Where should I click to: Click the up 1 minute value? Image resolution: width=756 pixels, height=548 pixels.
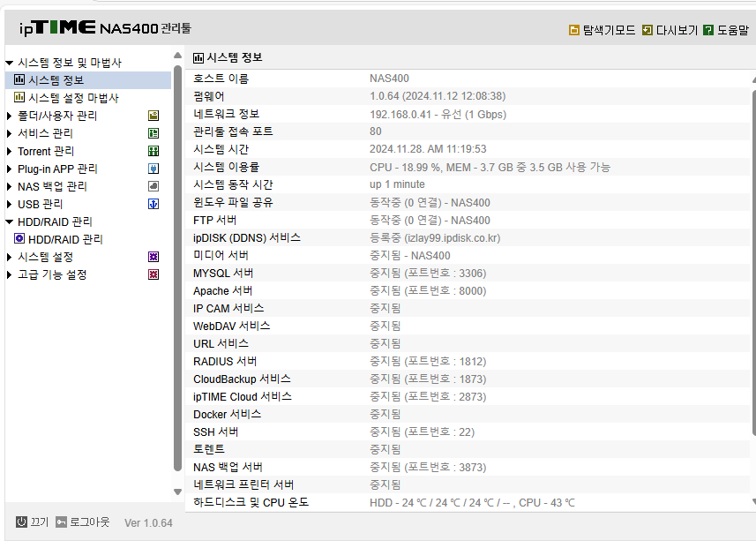click(x=397, y=184)
